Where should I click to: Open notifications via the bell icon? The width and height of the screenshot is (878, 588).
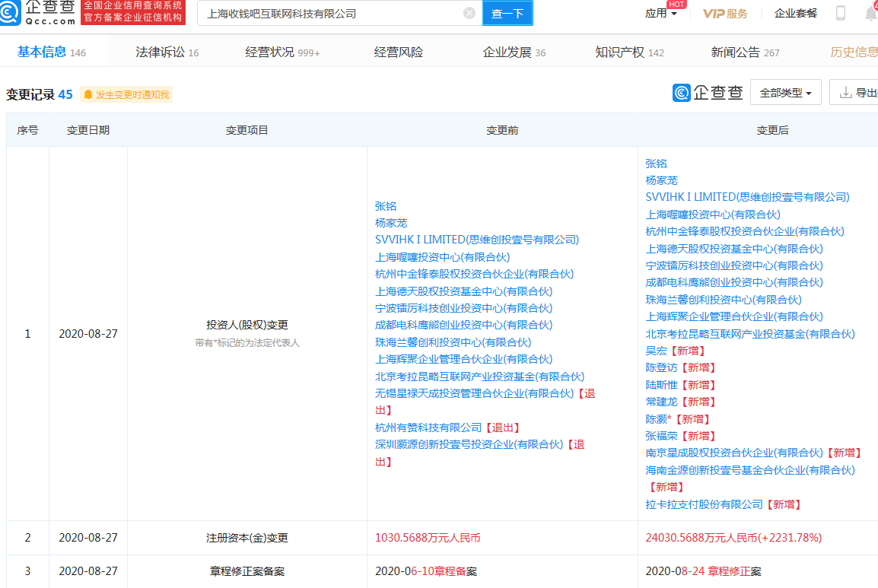(x=872, y=13)
